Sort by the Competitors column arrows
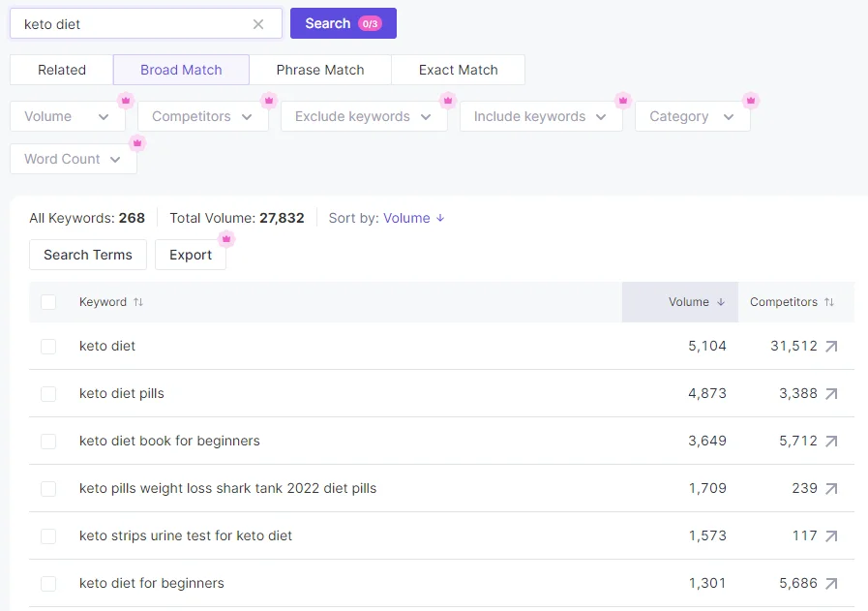 pos(829,302)
